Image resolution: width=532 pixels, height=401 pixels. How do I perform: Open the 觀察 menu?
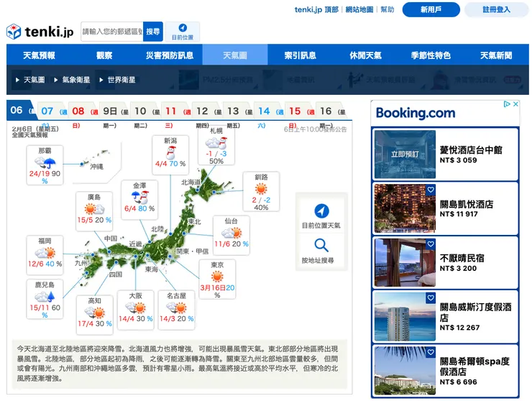(104, 55)
